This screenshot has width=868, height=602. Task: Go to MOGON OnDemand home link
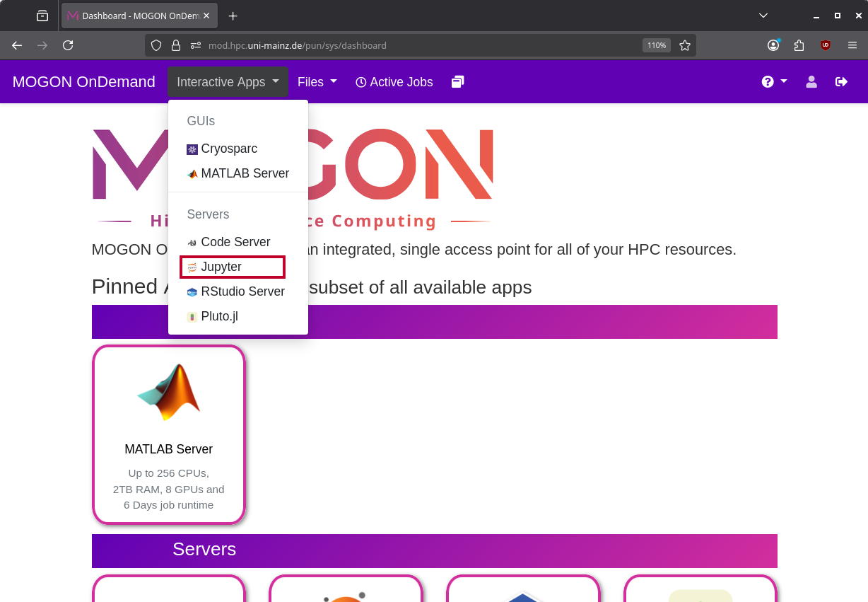point(84,82)
